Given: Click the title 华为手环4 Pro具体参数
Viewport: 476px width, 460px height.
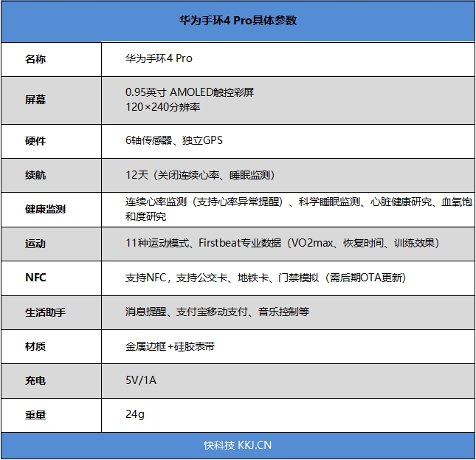Looking at the screenshot, I should coord(238,21).
